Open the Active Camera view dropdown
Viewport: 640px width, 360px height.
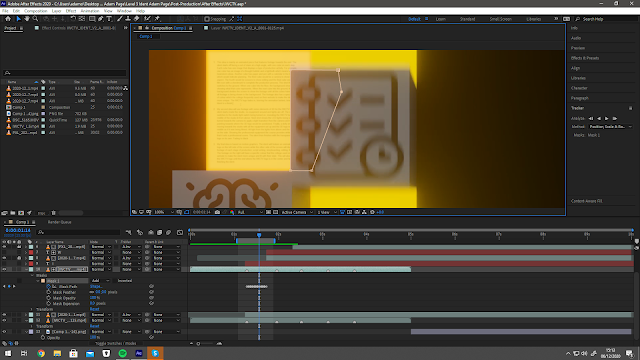click(x=297, y=212)
